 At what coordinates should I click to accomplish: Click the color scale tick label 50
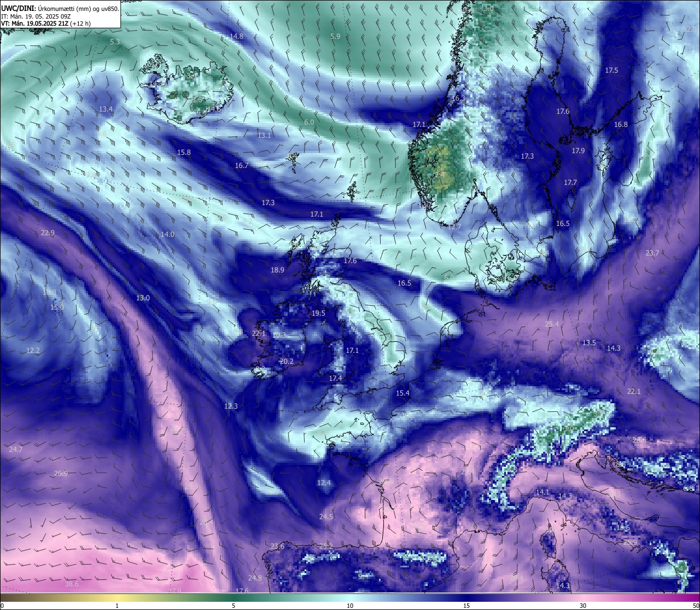click(696, 605)
